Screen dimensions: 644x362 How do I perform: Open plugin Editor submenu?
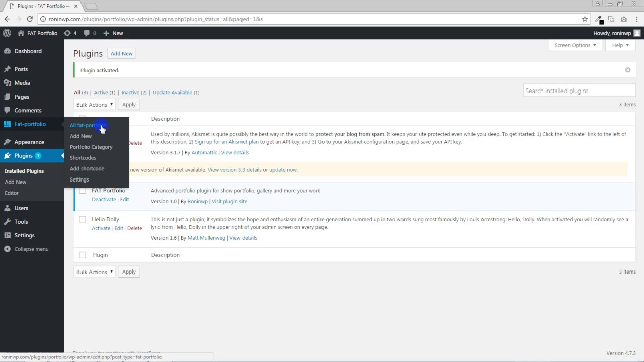pos(12,193)
